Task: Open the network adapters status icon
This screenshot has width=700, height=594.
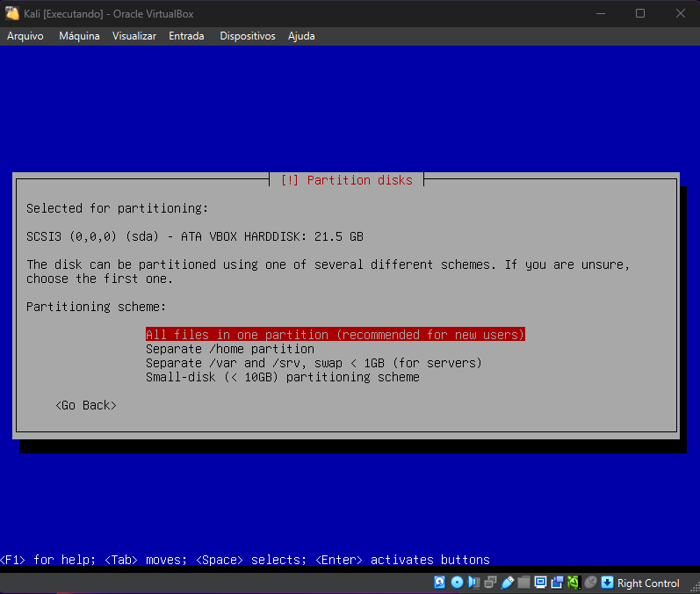Action: click(x=491, y=583)
